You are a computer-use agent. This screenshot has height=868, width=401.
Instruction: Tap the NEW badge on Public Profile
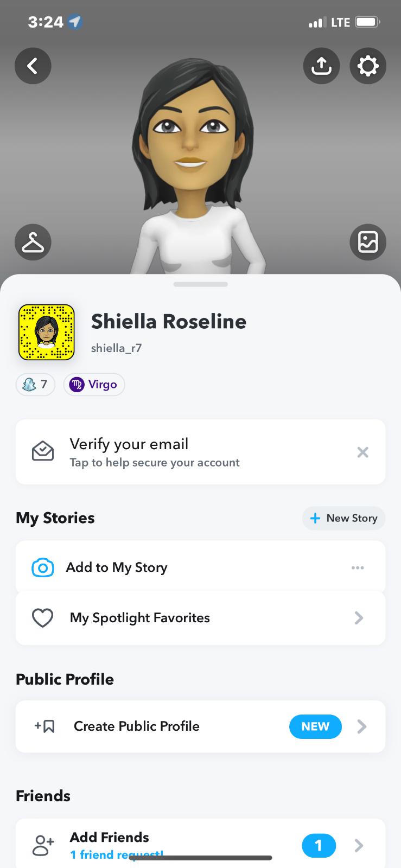(x=315, y=726)
